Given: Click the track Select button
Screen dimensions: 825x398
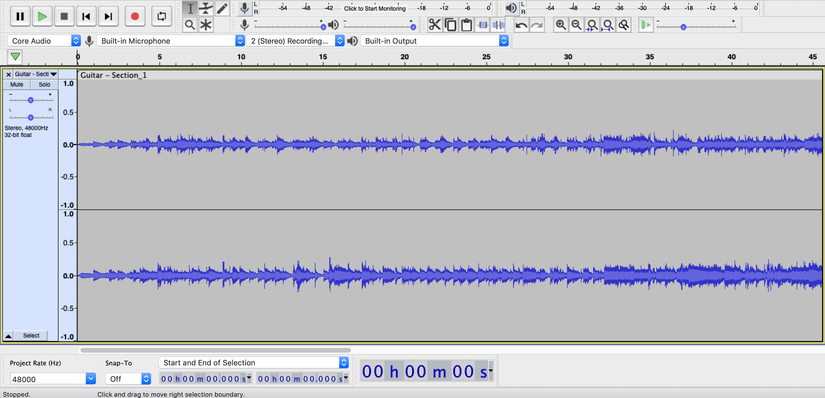Looking at the screenshot, I should tap(31, 336).
